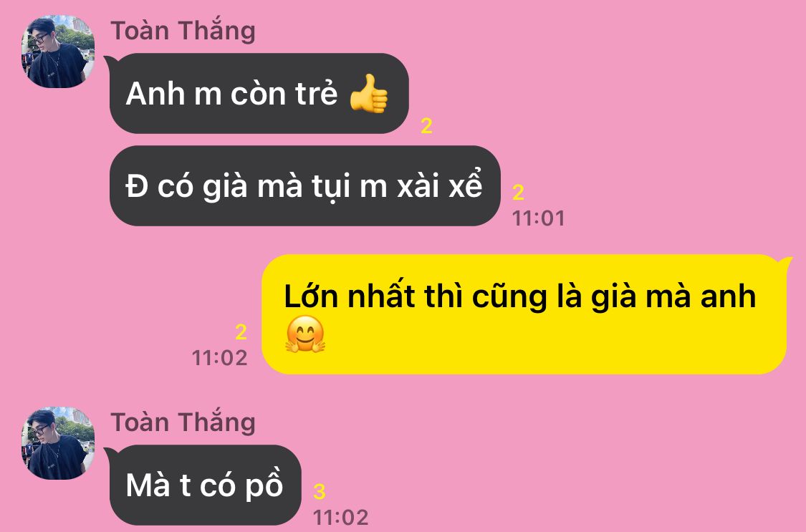Click the read count 3 near 'Mà t có pồ'
This screenshot has height=532, width=806.
tap(320, 491)
